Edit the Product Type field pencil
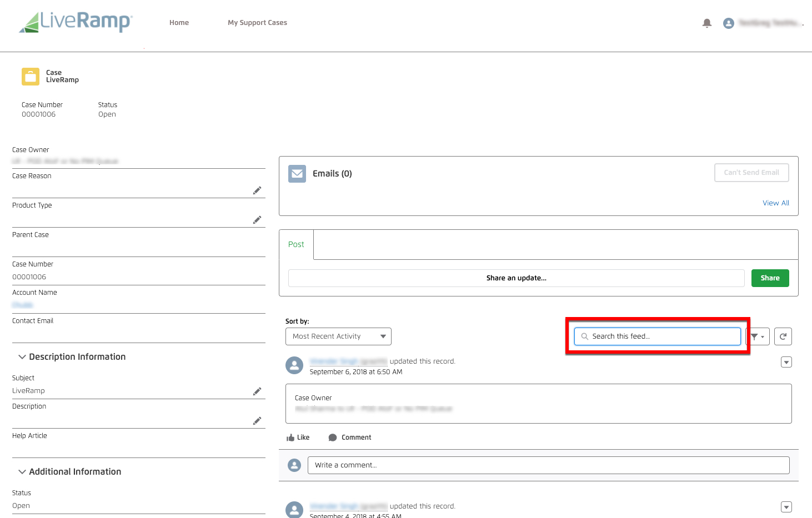The width and height of the screenshot is (812, 518). (257, 220)
